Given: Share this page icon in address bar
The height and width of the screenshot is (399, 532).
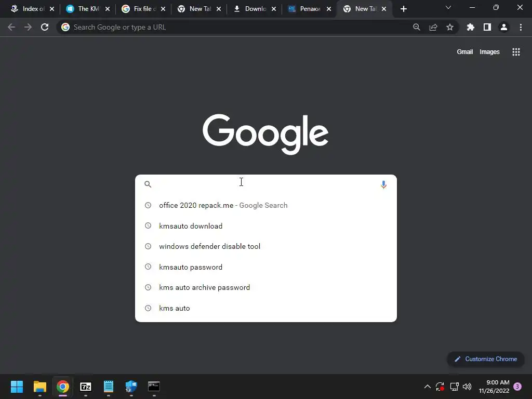Looking at the screenshot, I should click(x=433, y=27).
